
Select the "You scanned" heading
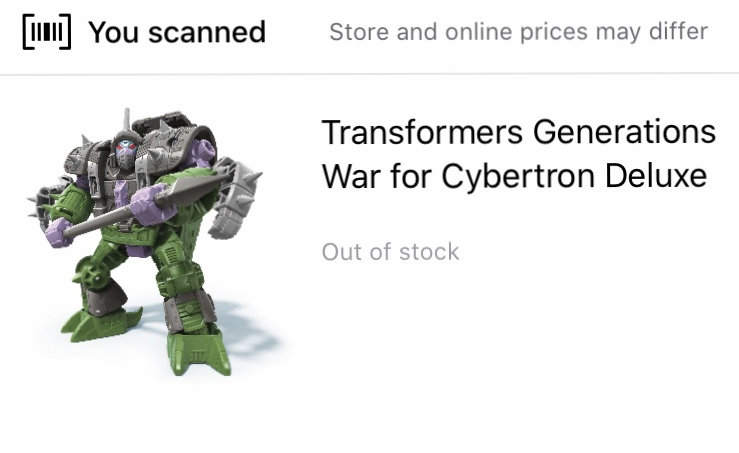177,32
